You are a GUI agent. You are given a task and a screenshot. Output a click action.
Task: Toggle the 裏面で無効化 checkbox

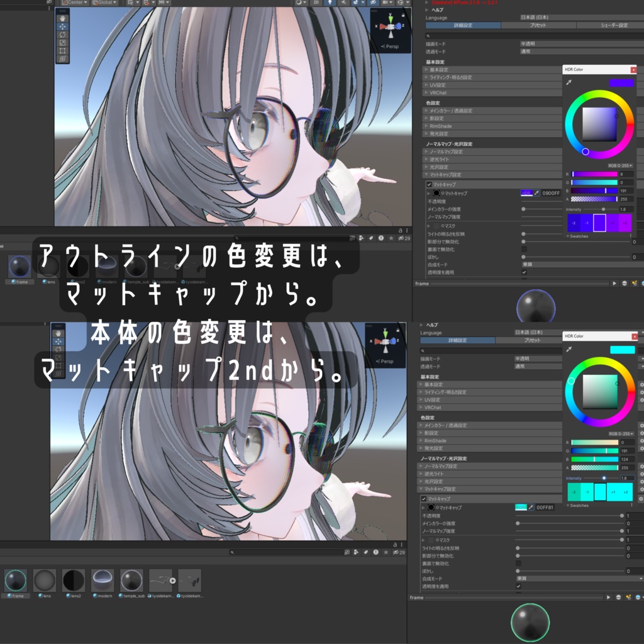(x=524, y=249)
